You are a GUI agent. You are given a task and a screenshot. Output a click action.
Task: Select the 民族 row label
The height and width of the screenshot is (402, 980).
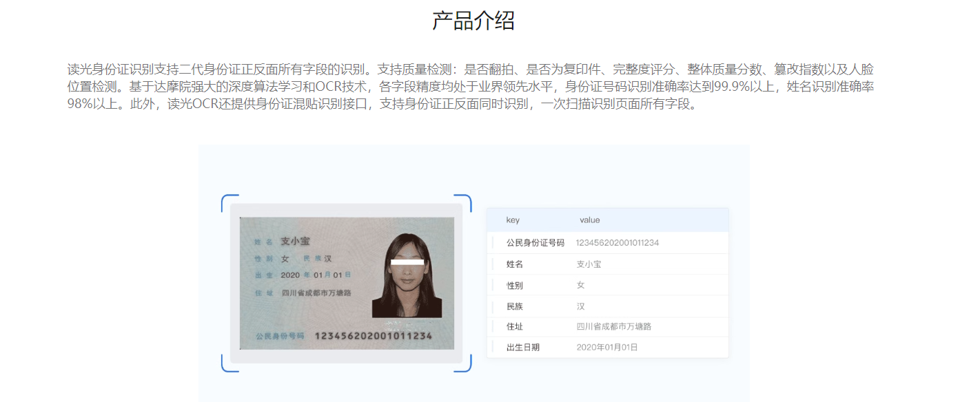tap(515, 306)
